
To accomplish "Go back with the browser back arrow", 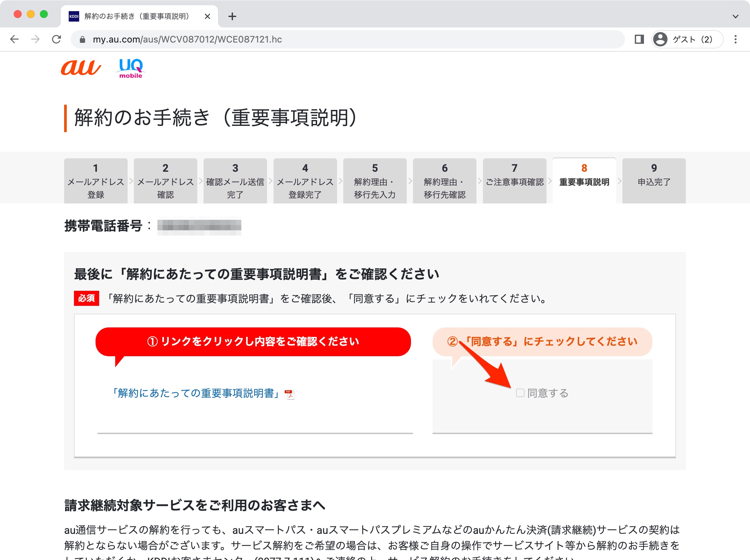I will [14, 39].
